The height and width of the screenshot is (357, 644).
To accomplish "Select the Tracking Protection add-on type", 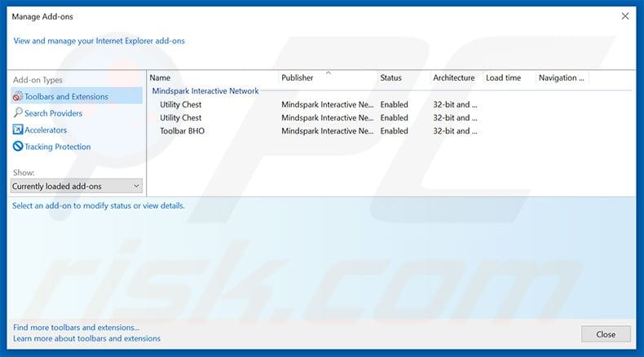I will coord(57,147).
